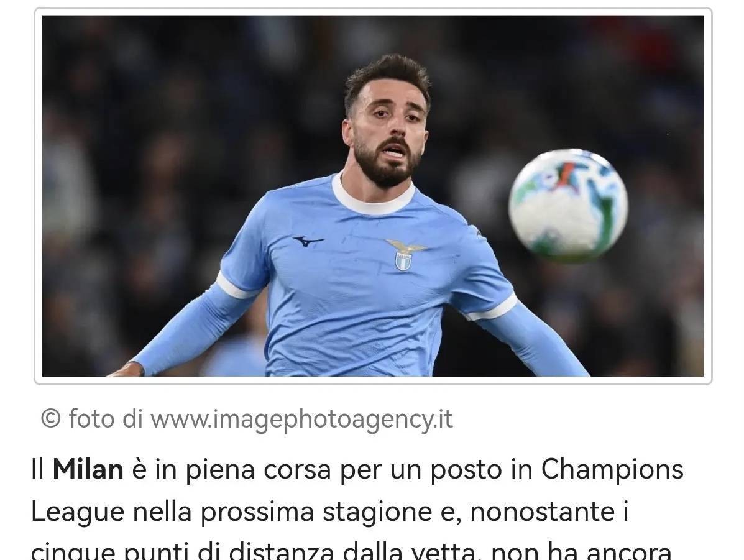744x560 pixels.
Task: Select the 'foto di' caption text
Action: 105,419
